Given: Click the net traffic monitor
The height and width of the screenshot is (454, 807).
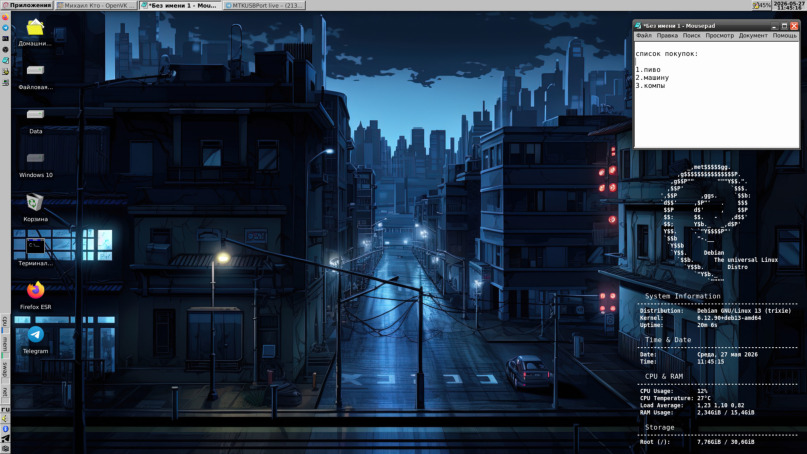Looking at the screenshot, I should [5, 394].
